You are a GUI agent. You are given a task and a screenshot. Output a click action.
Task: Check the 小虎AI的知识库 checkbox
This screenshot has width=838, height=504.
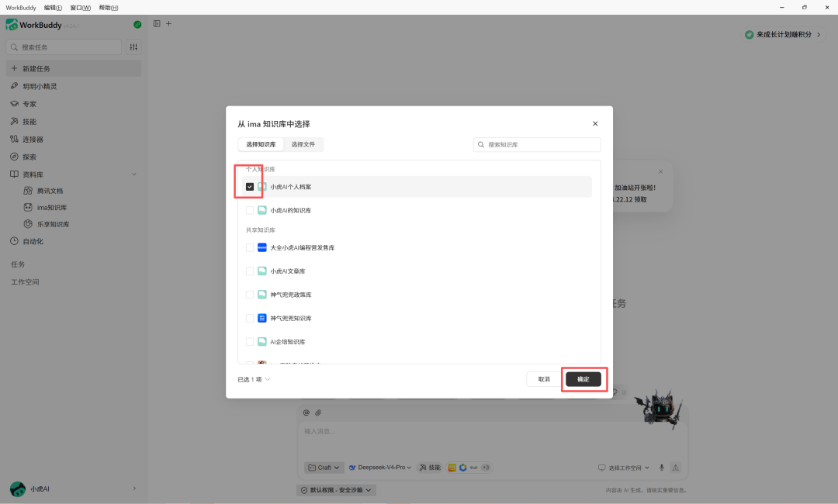[250, 210]
